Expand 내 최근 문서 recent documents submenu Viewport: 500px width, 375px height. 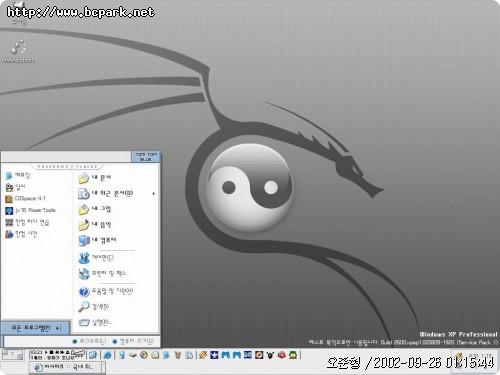coord(116,193)
